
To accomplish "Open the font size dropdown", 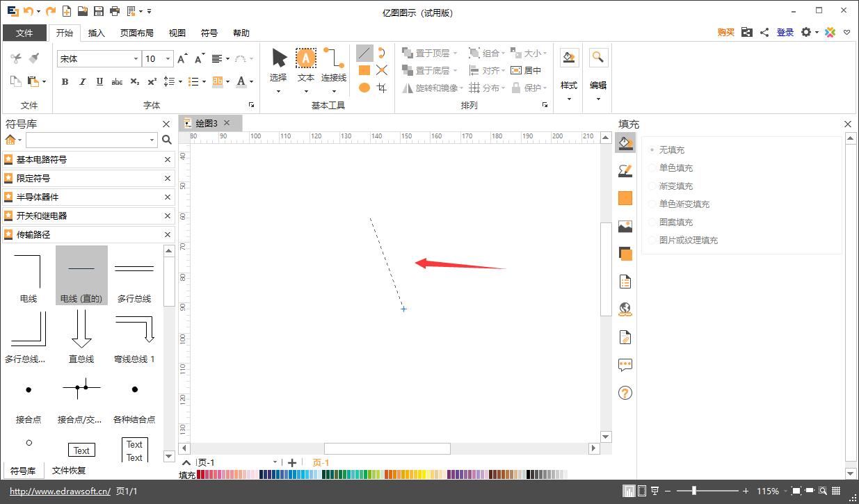I will 168,59.
